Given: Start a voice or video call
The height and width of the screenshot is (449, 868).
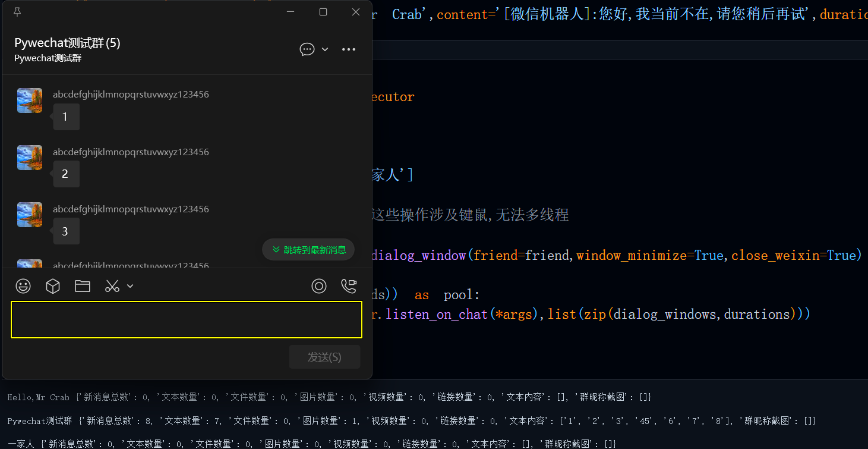Looking at the screenshot, I should click(x=349, y=286).
